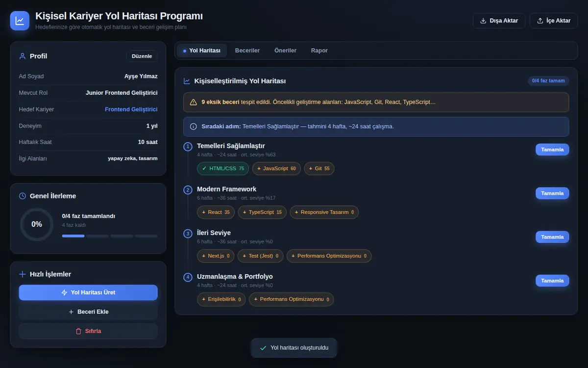The height and width of the screenshot is (368, 588).
Task: Click the Git 55 skill chip
Action: click(319, 168)
